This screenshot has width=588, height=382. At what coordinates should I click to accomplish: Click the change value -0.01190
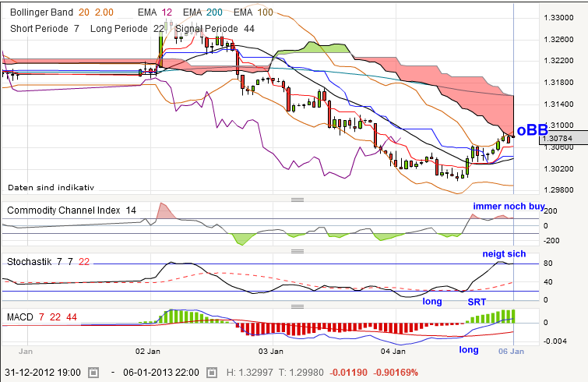click(348, 373)
